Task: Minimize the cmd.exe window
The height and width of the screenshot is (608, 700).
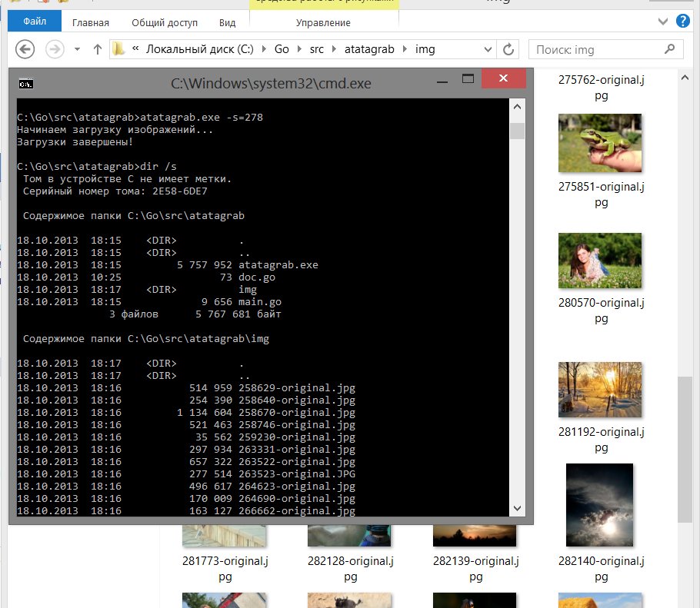Action: point(442,81)
